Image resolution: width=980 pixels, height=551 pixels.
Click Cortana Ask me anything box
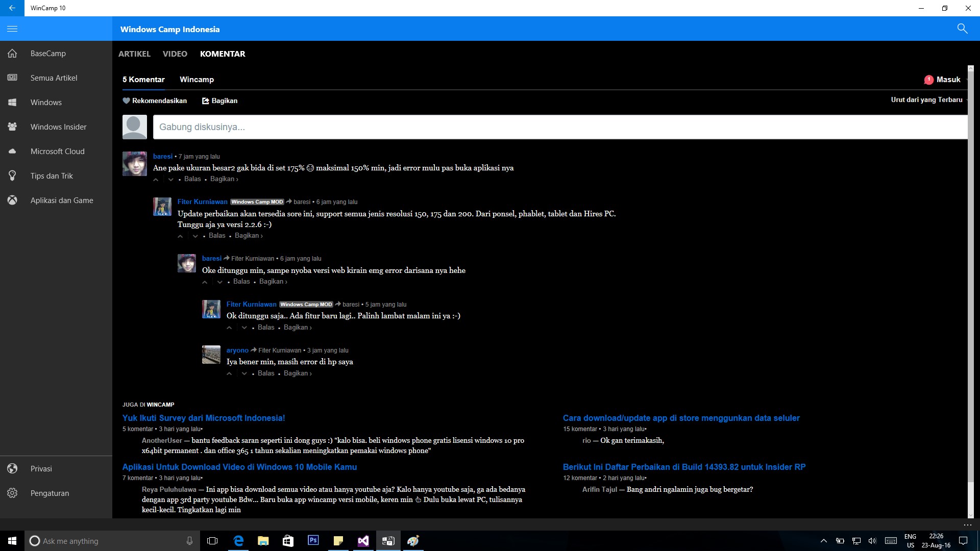(112, 541)
